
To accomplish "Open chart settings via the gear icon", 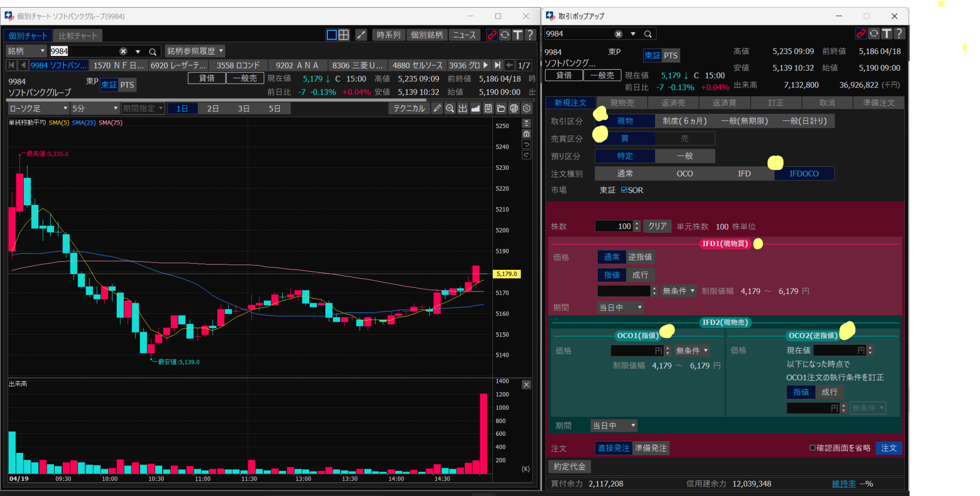I will click(526, 108).
